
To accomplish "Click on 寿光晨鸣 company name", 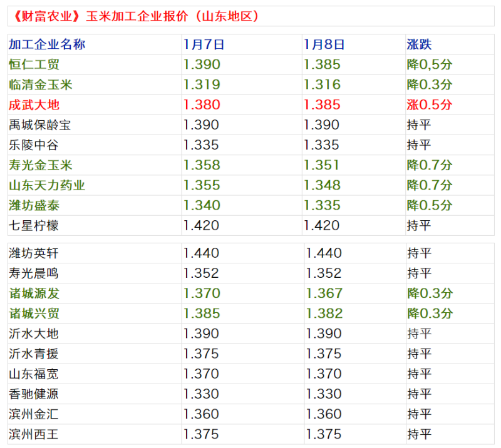I will 34,273.
